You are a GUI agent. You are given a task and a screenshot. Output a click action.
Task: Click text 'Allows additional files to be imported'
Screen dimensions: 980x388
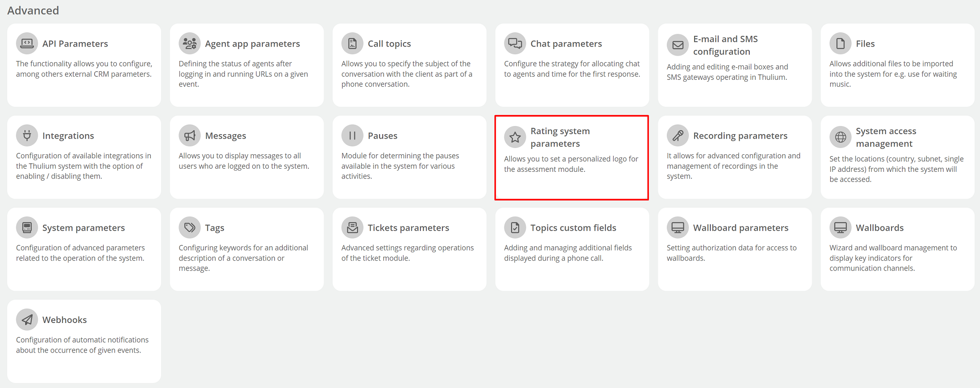coord(891,64)
